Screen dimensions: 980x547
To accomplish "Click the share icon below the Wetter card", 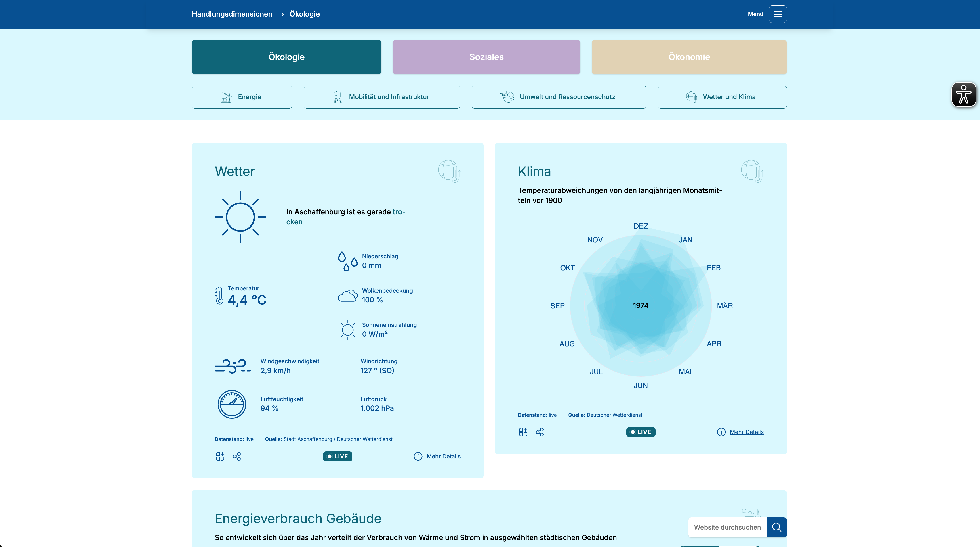I will click(x=237, y=456).
